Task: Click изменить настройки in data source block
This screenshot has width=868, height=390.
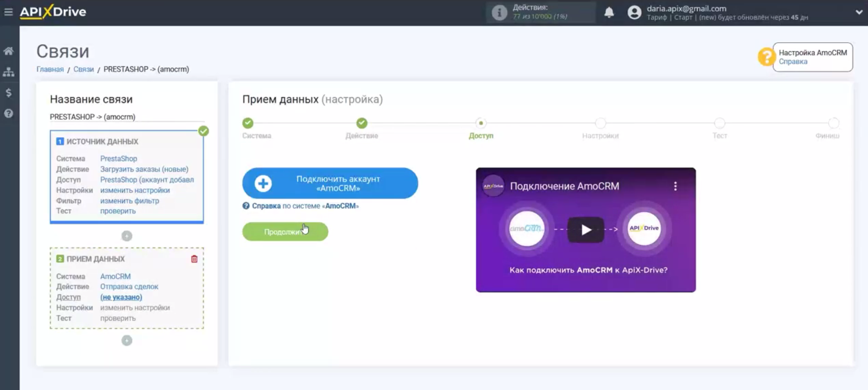Action: coord(135,190)
